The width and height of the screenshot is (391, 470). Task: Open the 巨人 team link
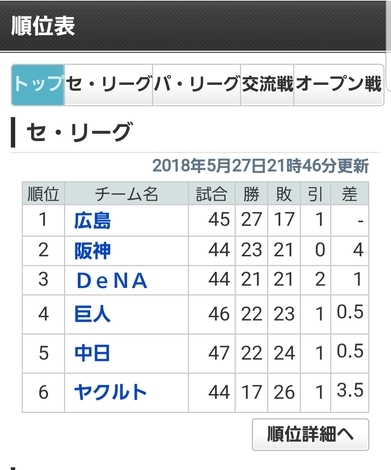92,314
